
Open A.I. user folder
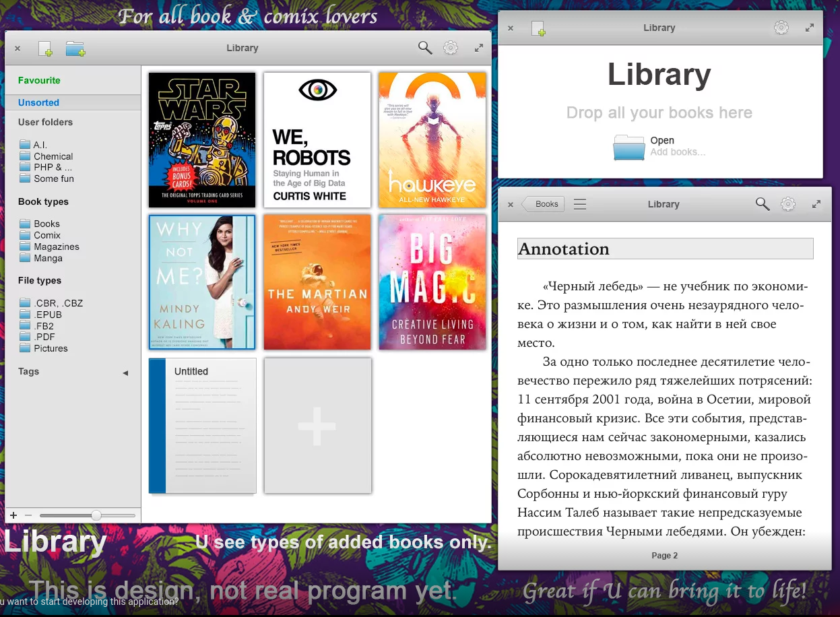(33, 145)
